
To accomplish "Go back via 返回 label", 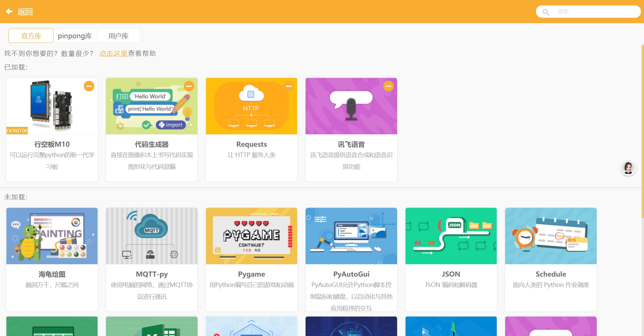I will click(x=25, y=12).
